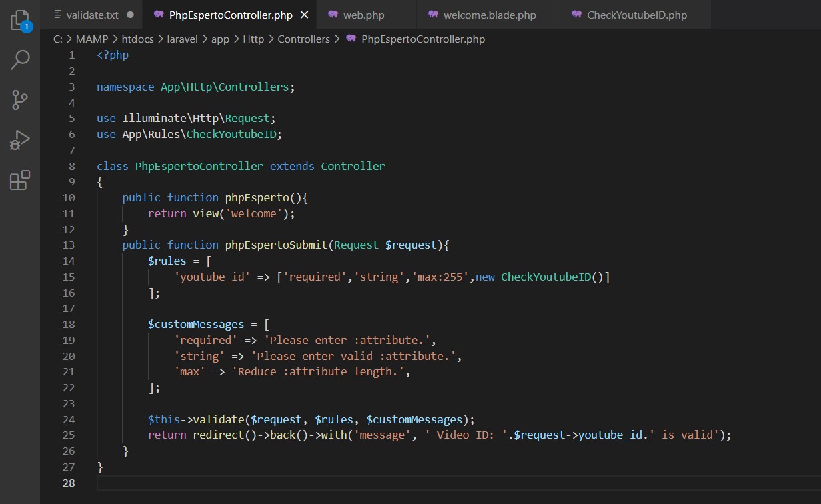
Task: Click new CheckYoutubeID() on line 15
Action: pos(540,277)
